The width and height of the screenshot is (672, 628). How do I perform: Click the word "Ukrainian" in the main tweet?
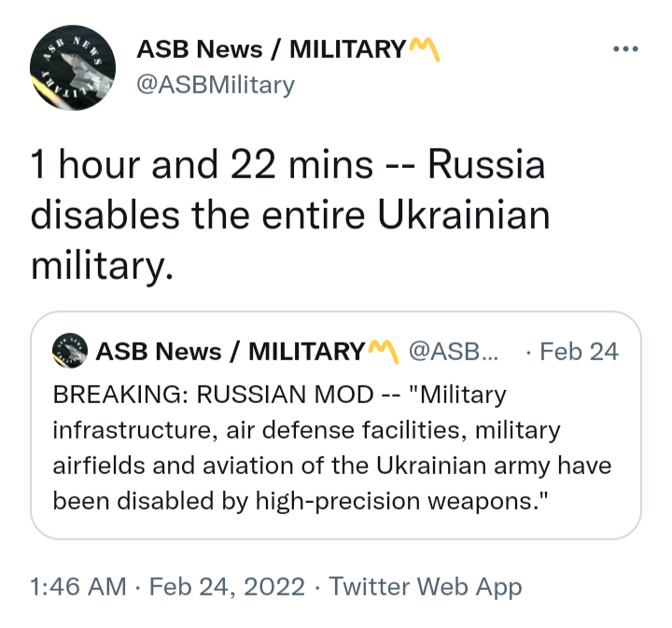[x=463, y=215]
